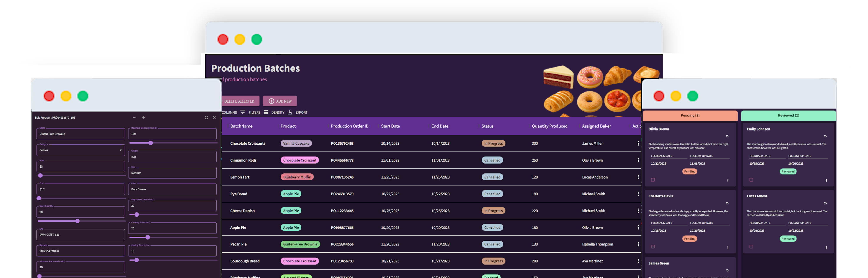Open three-dot menu on Lucas Adams card
Image resolution: width=868 pixels, height=278 pixels.
tap(826, 248)
